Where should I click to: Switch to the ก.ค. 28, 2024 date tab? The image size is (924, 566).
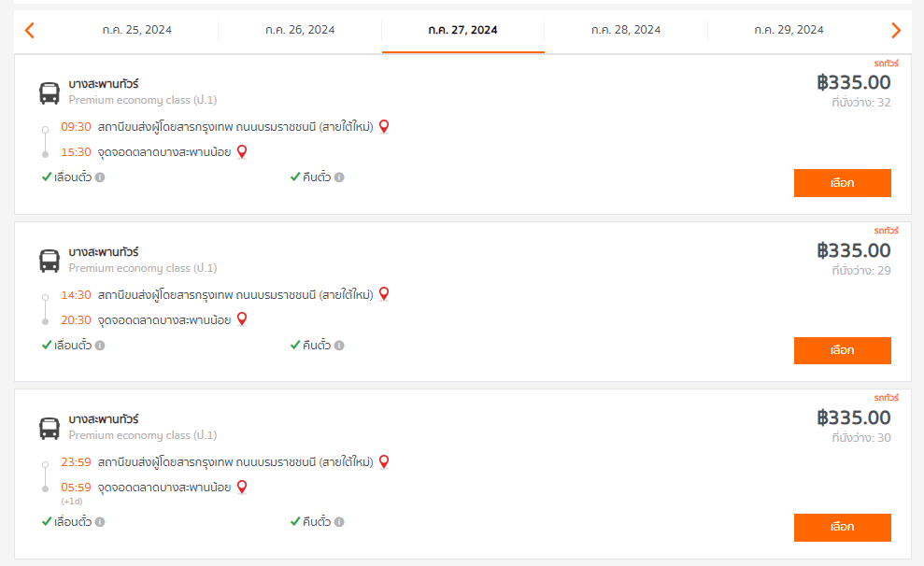pos(626,30)
